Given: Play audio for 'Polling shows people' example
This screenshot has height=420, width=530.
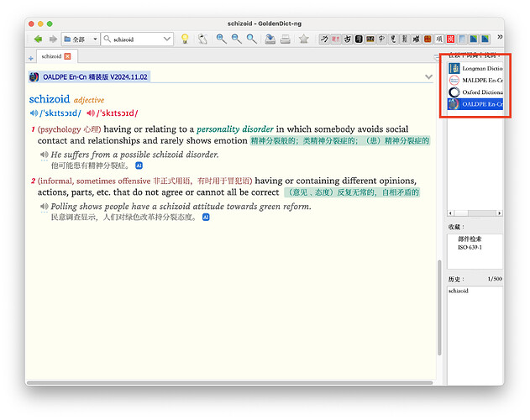Looking at the screenshot, I should pos(45,206).
